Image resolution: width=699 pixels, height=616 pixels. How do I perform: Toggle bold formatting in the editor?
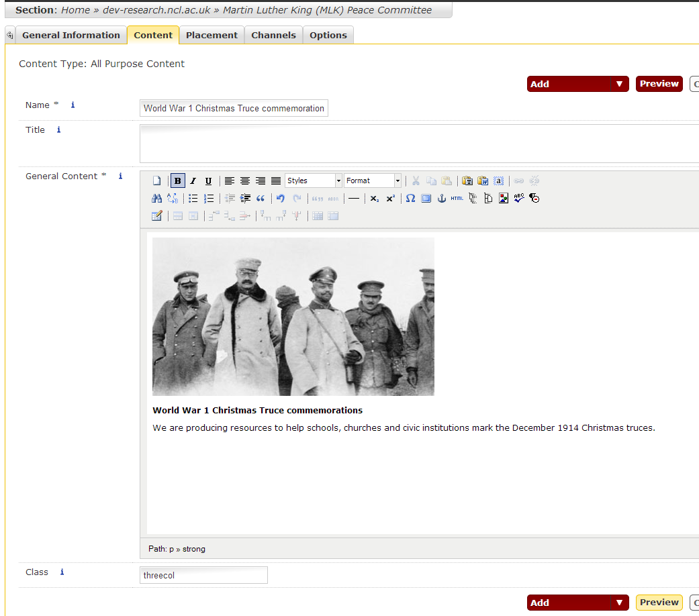pyautogui.click(x=177, y=181)
